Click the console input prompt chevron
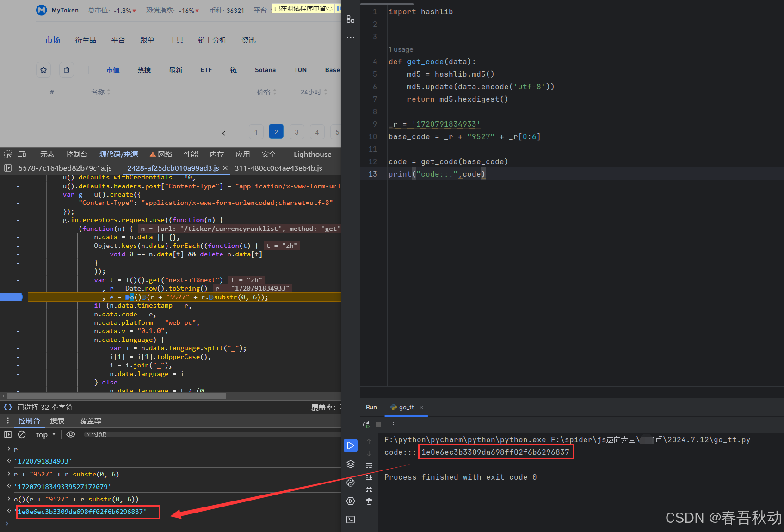784x532 pixels. point(7,524)
